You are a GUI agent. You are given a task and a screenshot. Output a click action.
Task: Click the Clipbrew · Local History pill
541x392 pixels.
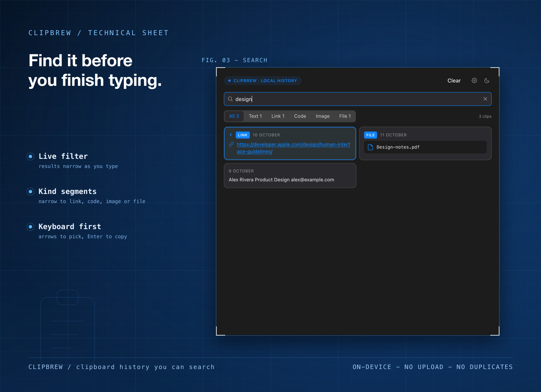pyautogui.click(x=263, y=80)
